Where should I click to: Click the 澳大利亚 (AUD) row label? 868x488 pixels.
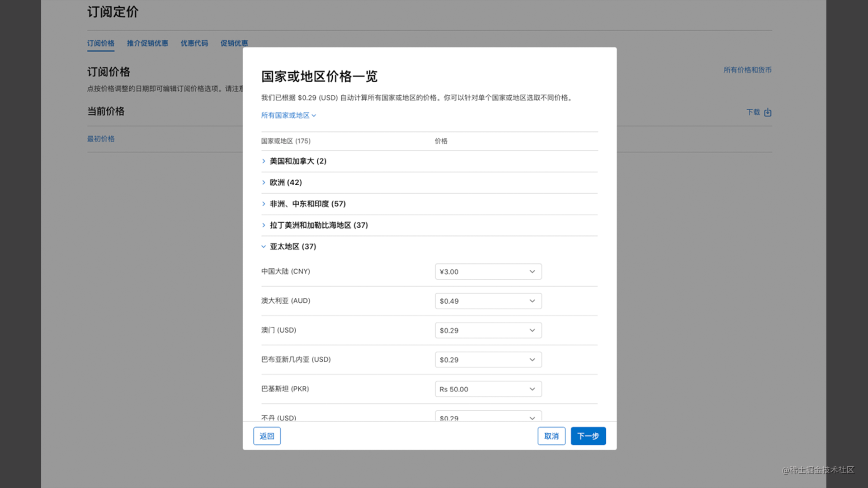(x=286, y=300)
